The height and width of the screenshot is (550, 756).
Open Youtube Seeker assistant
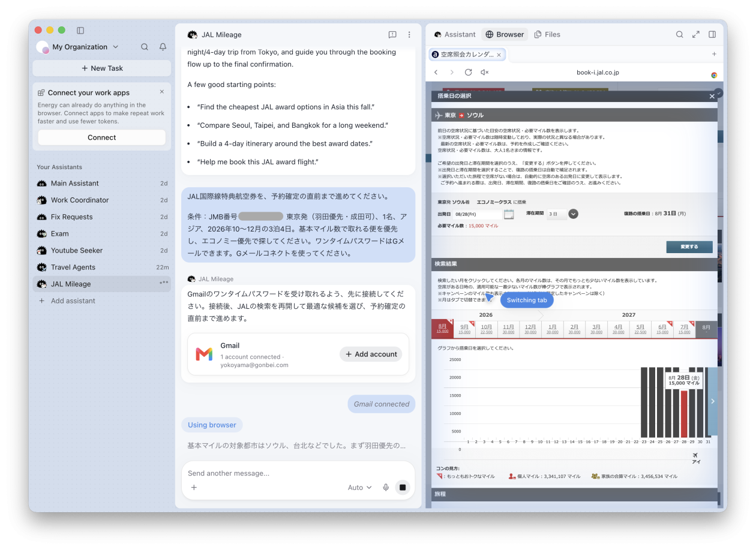point(102,250)
